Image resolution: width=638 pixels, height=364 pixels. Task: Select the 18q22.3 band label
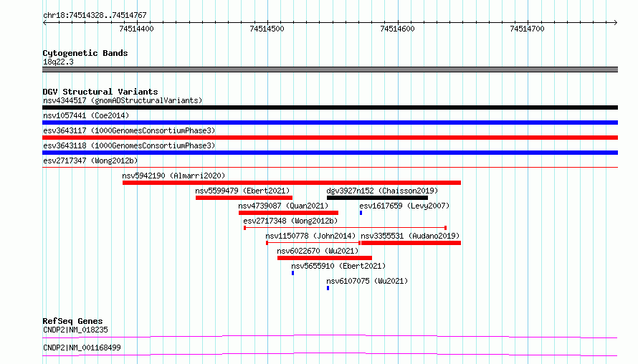[58, 62]
